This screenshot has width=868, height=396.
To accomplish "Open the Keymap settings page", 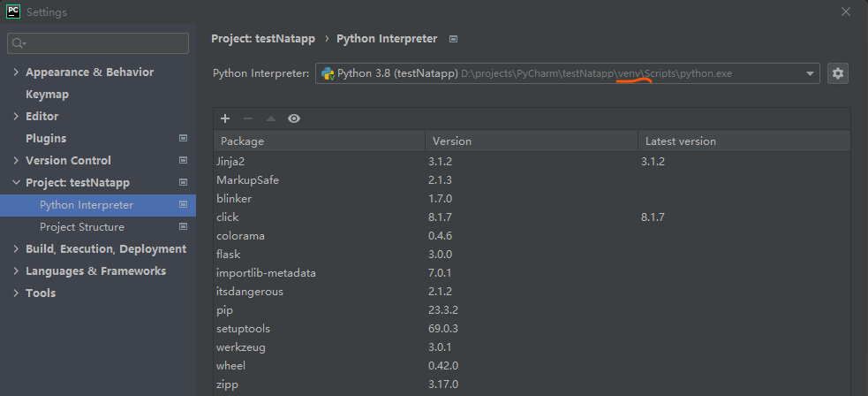I will point(47,95).
